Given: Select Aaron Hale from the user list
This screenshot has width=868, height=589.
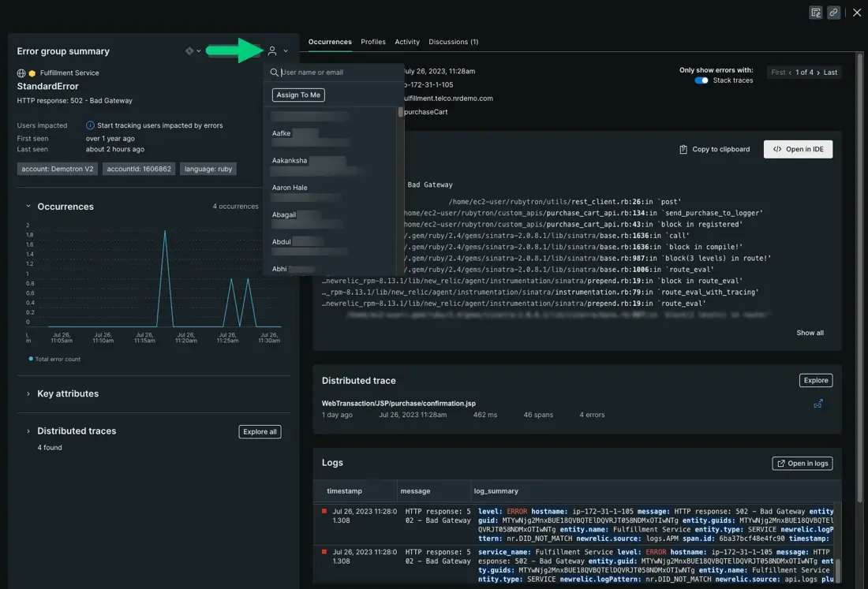Looking at the screenshot, I should click(290, 188).
